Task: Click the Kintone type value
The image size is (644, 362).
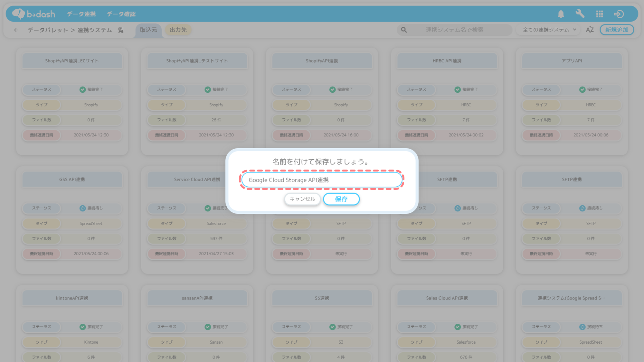Action: click(91, 342)
